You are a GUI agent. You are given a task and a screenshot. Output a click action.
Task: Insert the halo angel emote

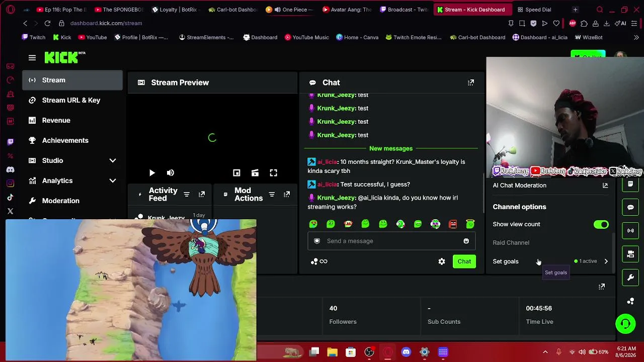pos(470,224)
